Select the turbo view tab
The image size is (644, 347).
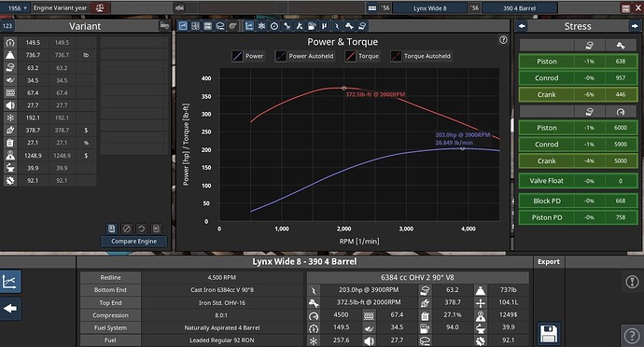(233, 26)
